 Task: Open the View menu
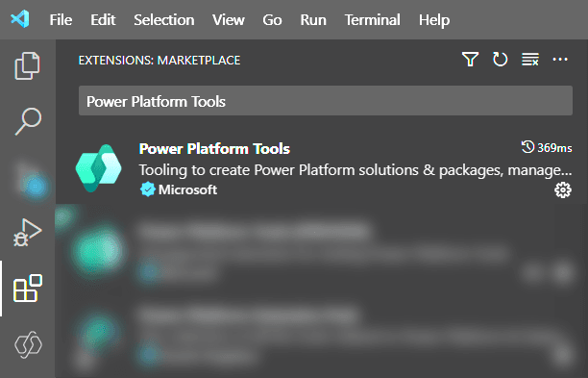229,20
